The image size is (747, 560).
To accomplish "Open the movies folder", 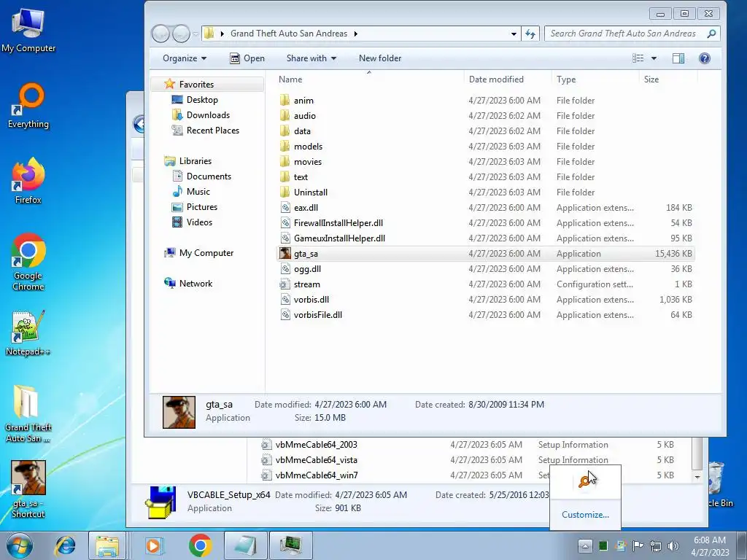I will (x=486, y=161).
